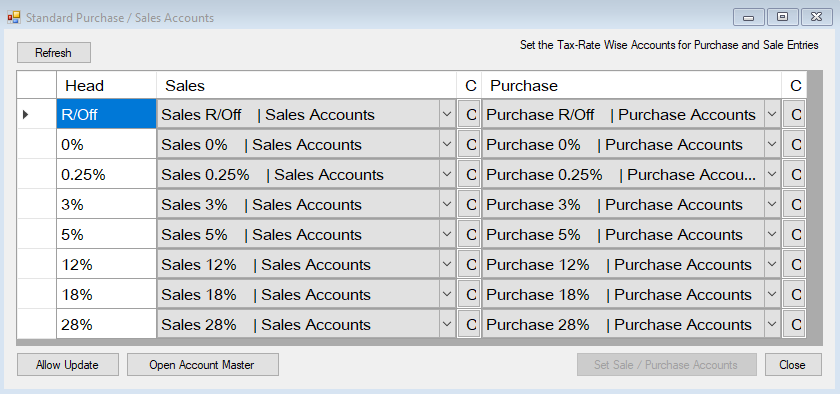Open Account Master
The image size is (840, 394).
[202, 365]
